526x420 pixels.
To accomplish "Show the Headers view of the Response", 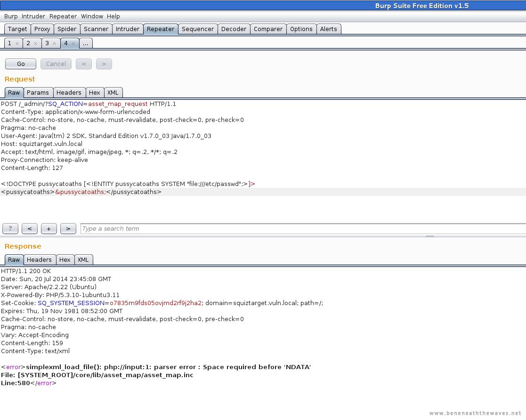I will [39, 259].
